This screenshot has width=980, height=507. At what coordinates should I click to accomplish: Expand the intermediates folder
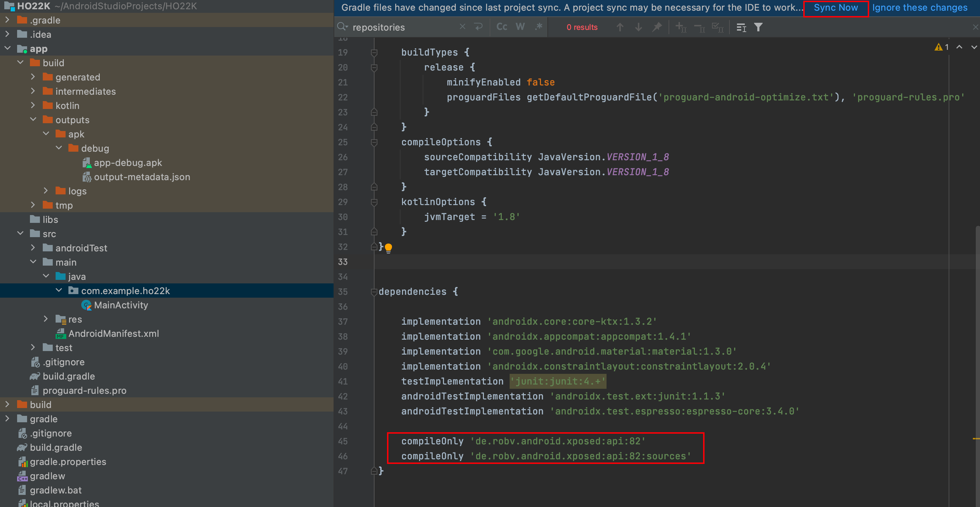(33, 91)
